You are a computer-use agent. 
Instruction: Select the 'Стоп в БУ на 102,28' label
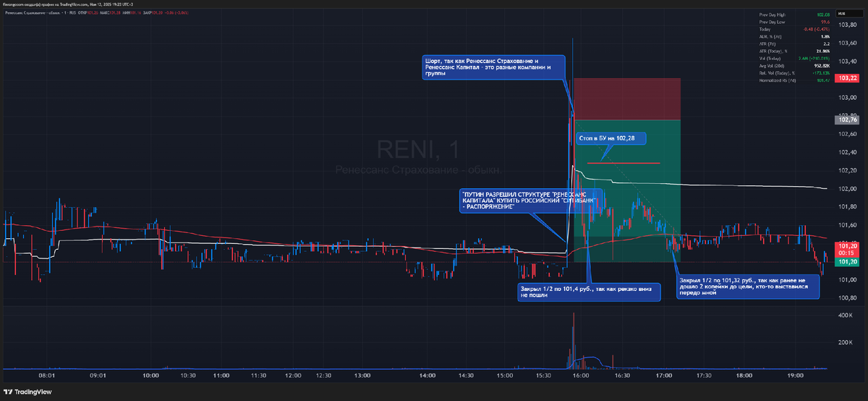[x=610, y=137]
